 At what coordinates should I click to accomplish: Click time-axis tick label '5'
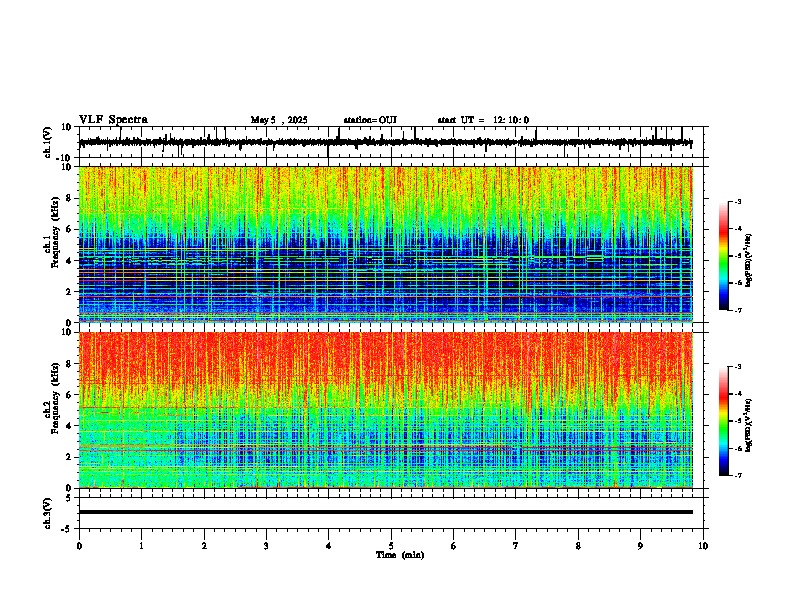click(391, 546)
